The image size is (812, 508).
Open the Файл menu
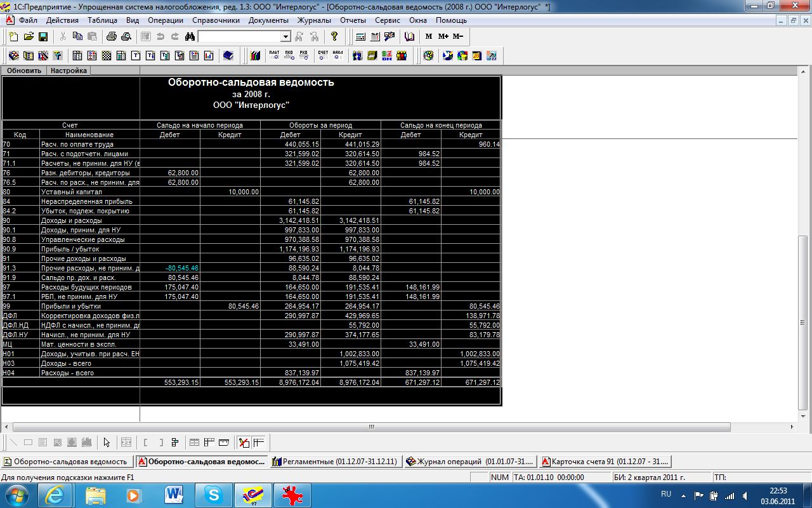tap(29, 20)
